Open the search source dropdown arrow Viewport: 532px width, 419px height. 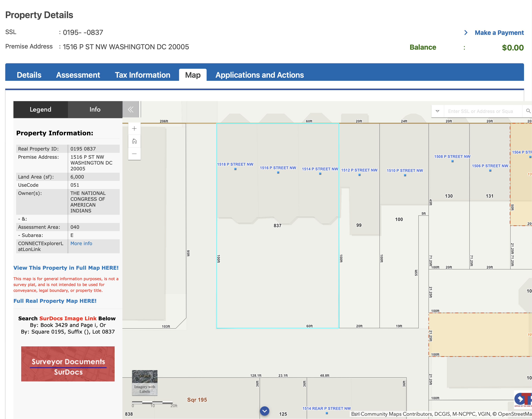click(437, 111)
